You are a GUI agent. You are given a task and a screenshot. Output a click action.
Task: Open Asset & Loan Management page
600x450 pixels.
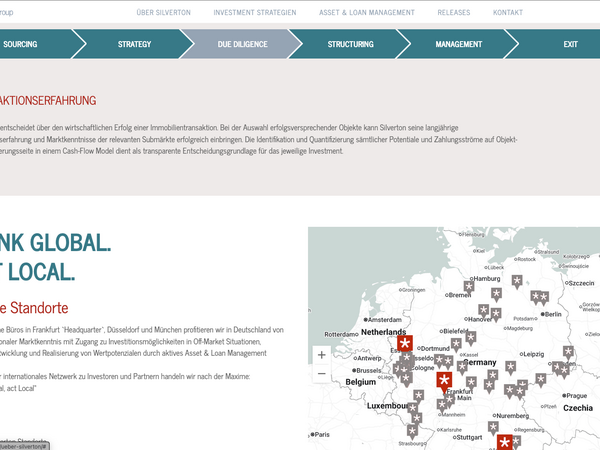coord(367,12)
